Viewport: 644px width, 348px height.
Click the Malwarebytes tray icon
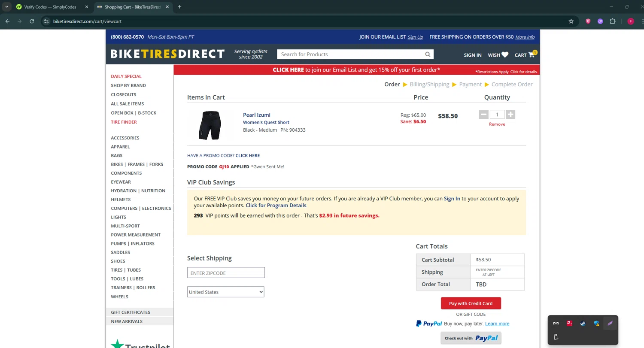(556, 324)
